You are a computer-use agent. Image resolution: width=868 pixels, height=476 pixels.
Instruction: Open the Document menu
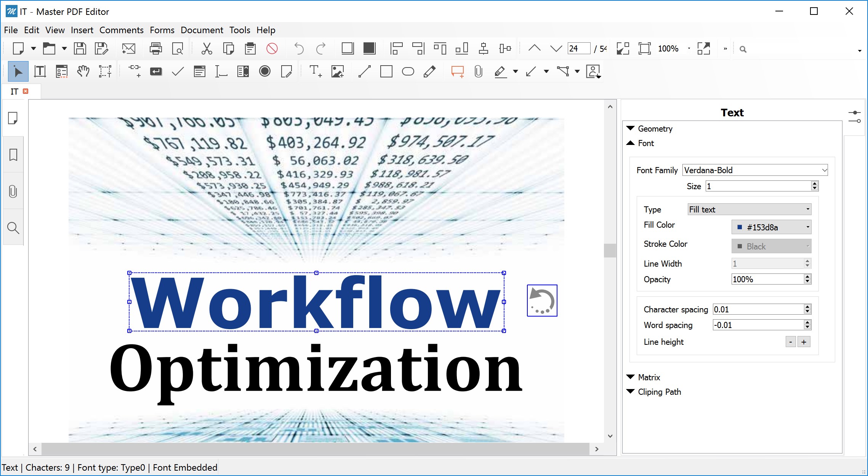point(202,30)
